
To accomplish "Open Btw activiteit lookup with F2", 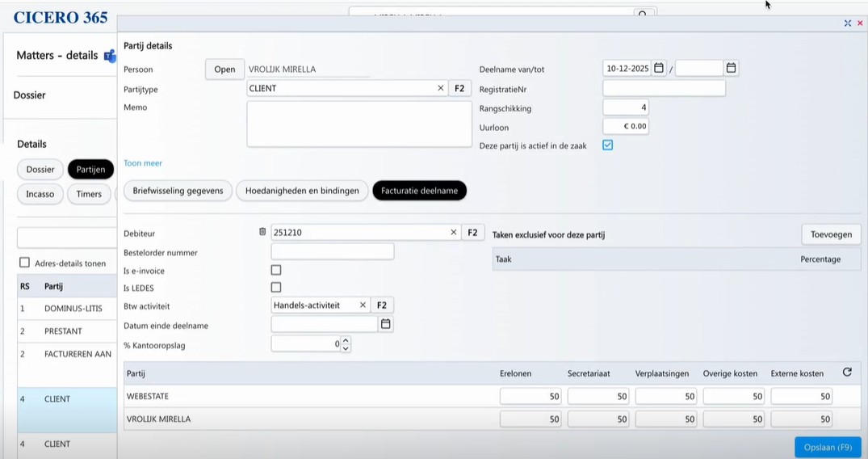I will coord(382,305).
